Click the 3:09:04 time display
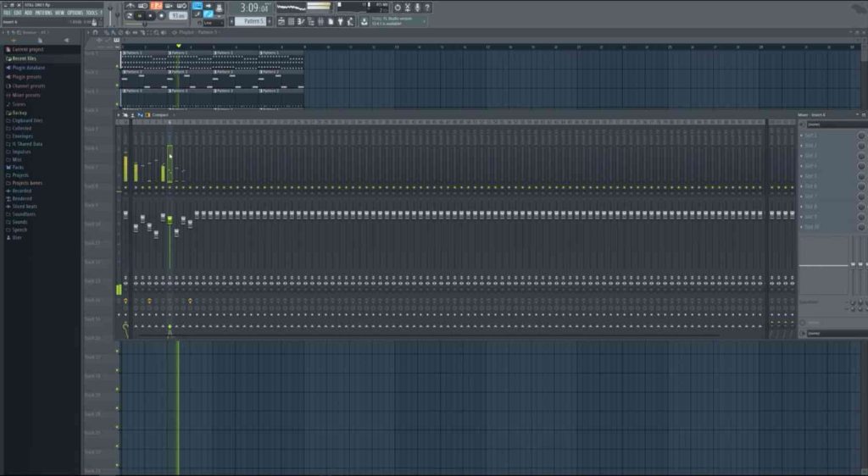 pos(254,8)
